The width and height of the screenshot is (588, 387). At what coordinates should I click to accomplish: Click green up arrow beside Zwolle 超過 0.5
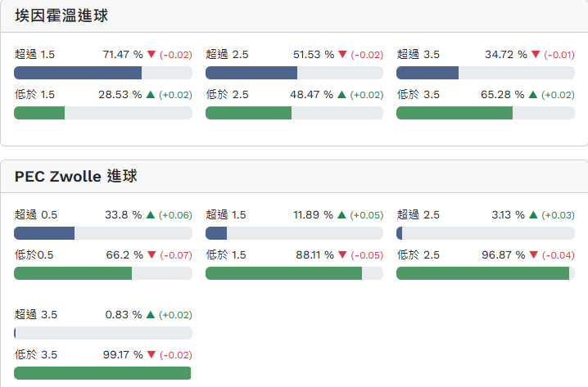click(151, 215)
